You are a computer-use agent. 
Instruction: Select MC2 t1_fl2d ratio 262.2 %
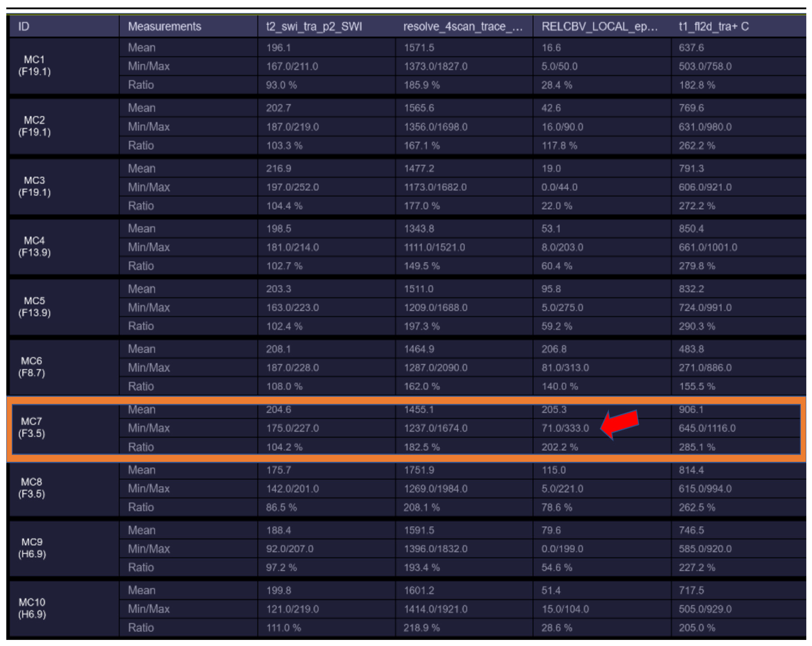tap(697, 146)
